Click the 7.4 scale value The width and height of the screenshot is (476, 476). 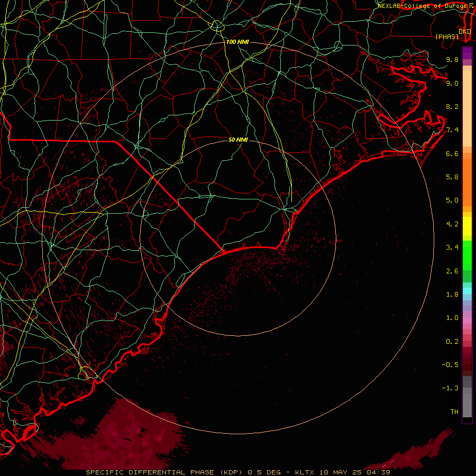click(x=452, y=130)
